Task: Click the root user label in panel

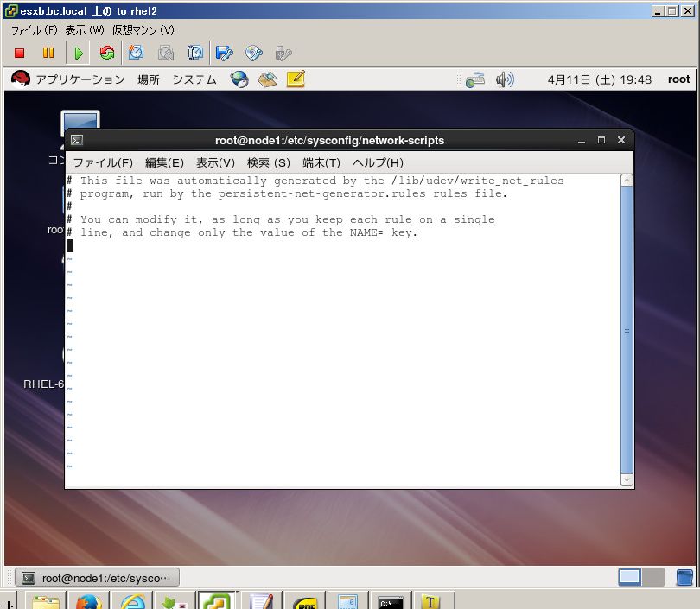Action: (x=678, y=79)
